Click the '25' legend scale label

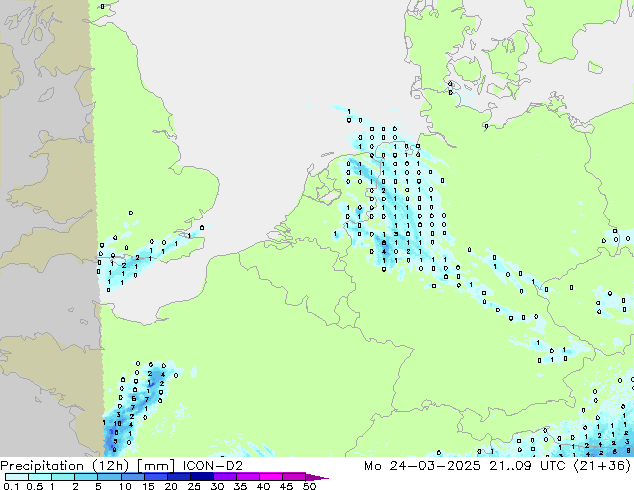pos(194,486)
